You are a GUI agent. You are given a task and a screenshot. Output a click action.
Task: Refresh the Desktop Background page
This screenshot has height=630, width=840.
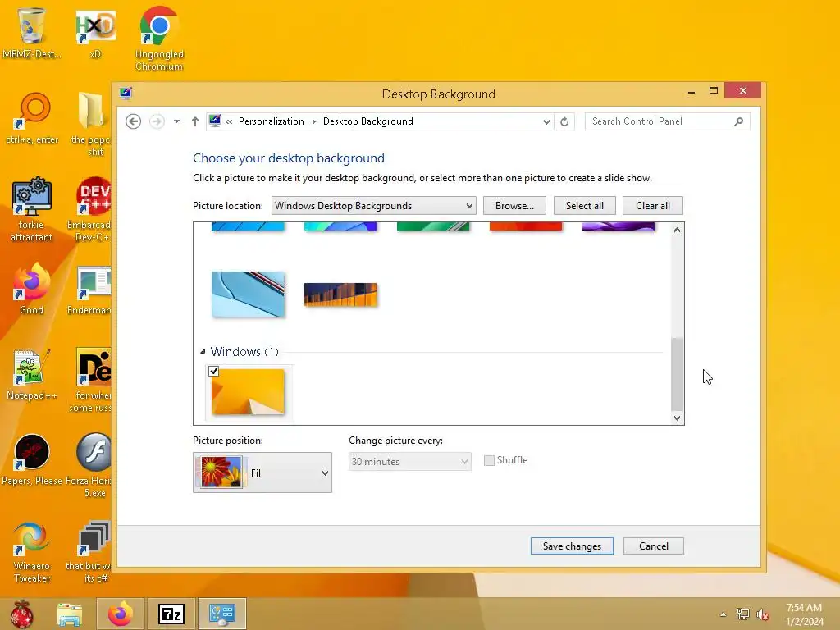[564, 121]
